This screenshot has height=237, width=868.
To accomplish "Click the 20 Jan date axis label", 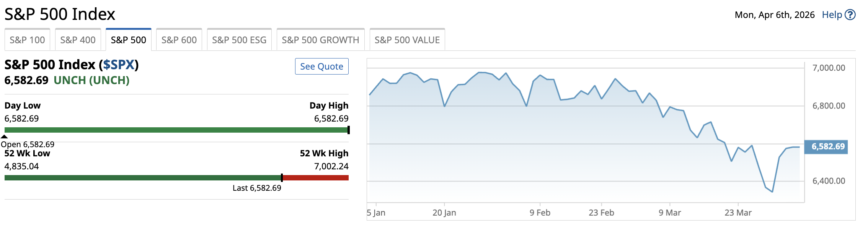I will pos(444,213).
